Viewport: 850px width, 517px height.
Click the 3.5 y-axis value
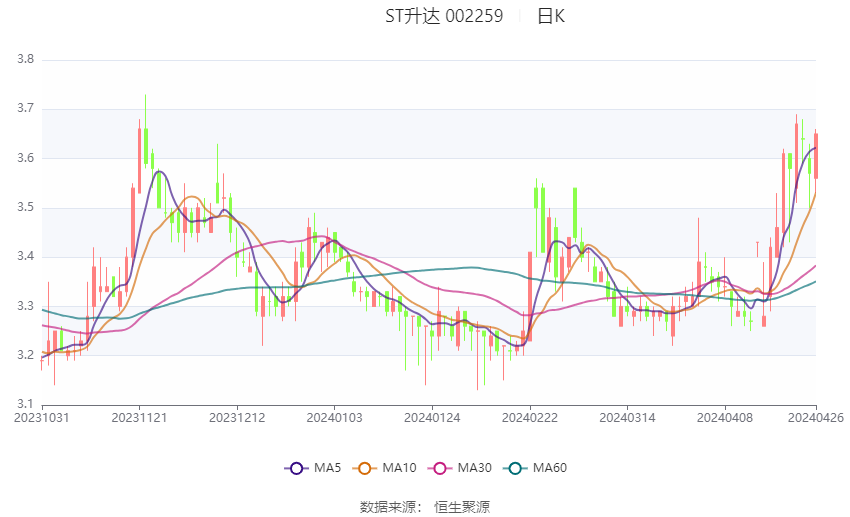pyautogui.click(x=25, y=208)
